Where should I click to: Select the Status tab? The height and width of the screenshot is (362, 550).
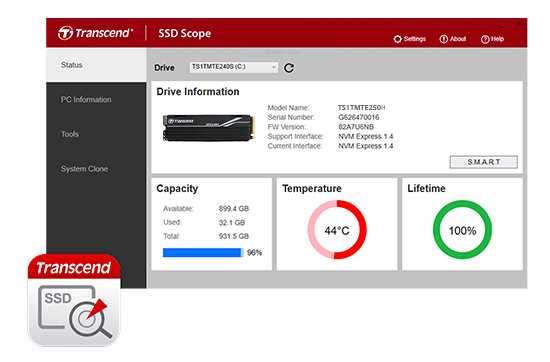96,65
